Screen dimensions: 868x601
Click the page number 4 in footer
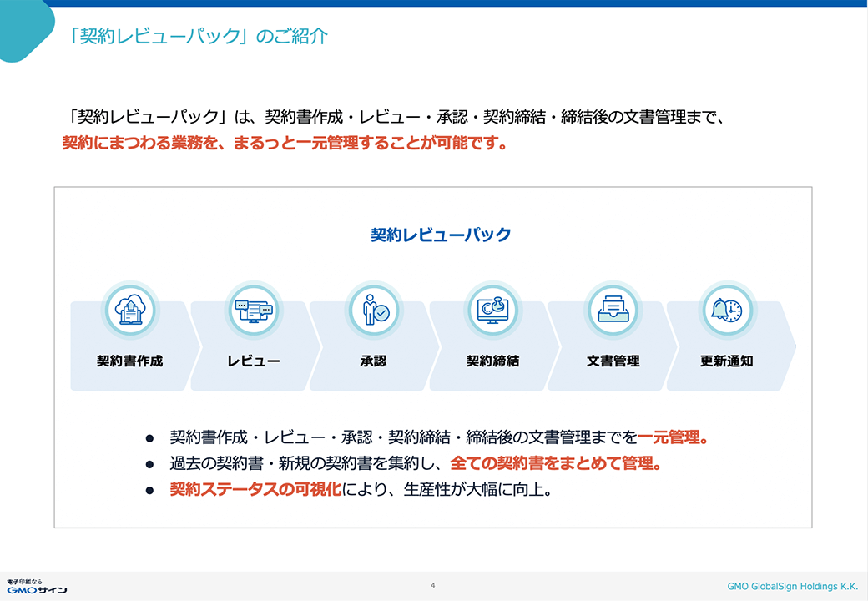(x=433, y=585)
